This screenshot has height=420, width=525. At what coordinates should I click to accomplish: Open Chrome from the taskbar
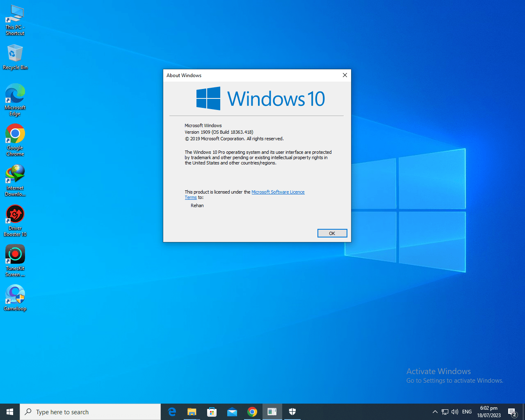pos(252,412)
